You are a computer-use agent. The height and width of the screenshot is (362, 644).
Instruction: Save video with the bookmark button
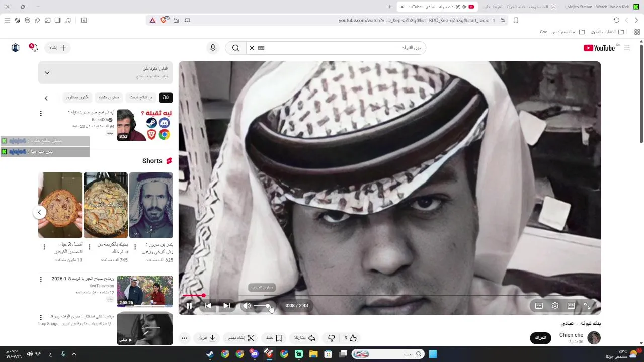click(274, 338)
